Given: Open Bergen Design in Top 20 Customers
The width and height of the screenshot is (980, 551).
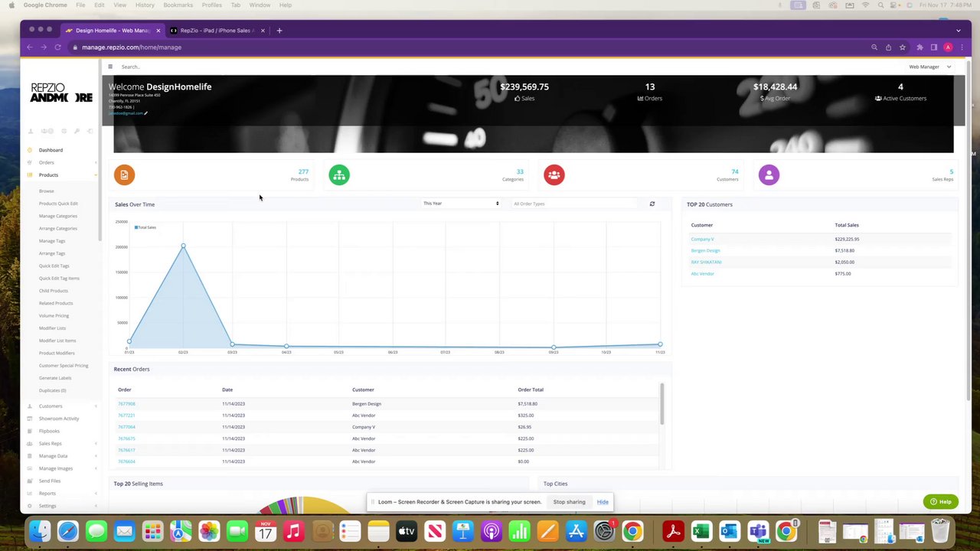Looking at the screenshot, I should click(705, 251).
